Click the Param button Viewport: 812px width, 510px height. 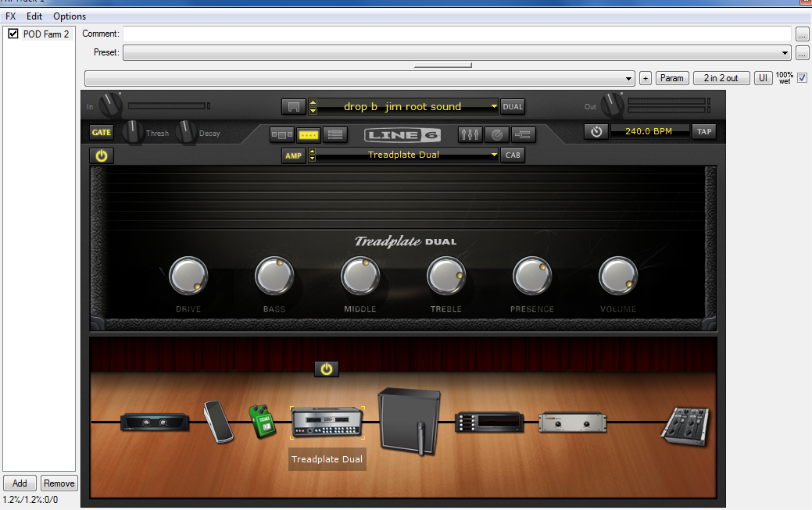[672, 78]
